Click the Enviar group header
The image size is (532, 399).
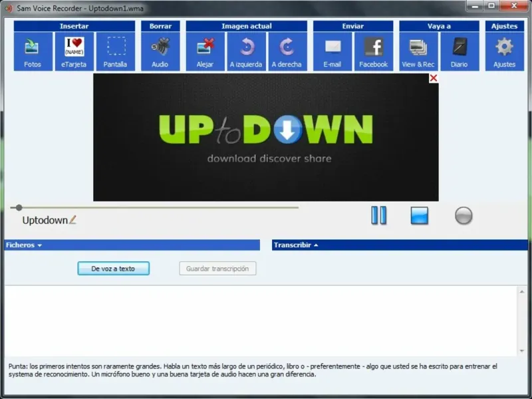353,26
